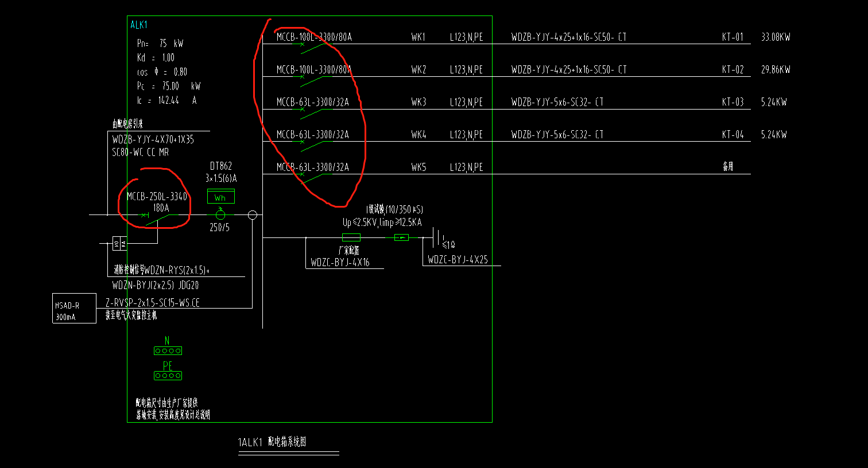Click the DT862 meter model text
This screenshot has width=868, height=468.
point(221,166)
